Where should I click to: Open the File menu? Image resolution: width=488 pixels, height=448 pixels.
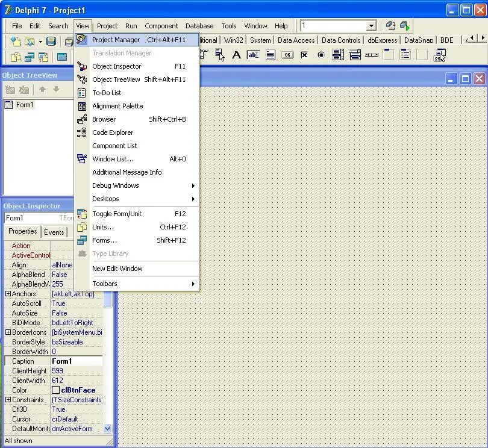point(17,26)
